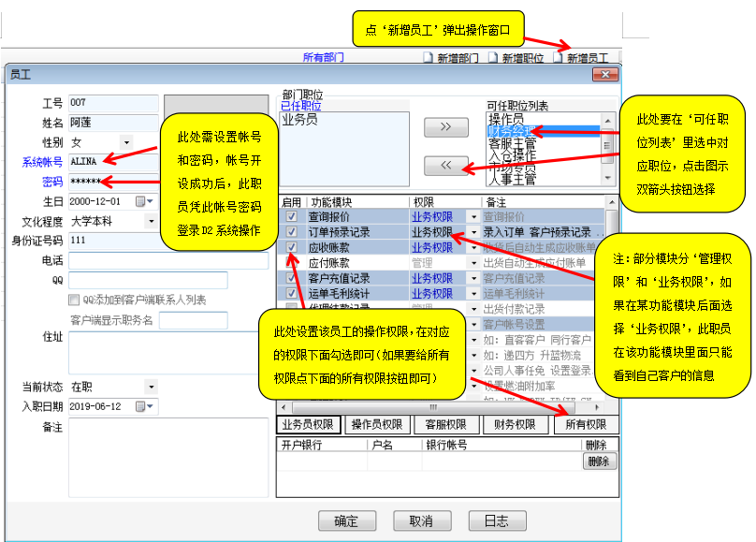The height and width of the screenshot is (542, 756).
Task: Click the 新增员工 toolbar icon
Action: (559, 58)
